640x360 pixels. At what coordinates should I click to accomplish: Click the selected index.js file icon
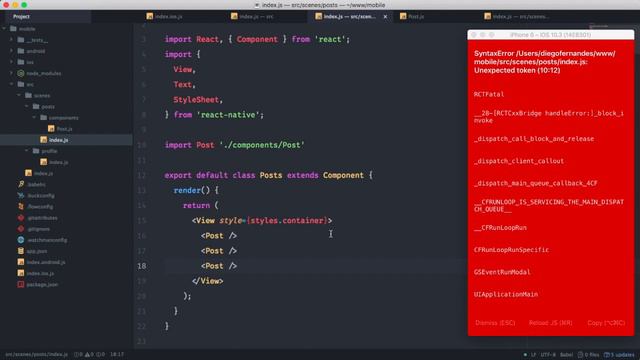click(44, 140)
